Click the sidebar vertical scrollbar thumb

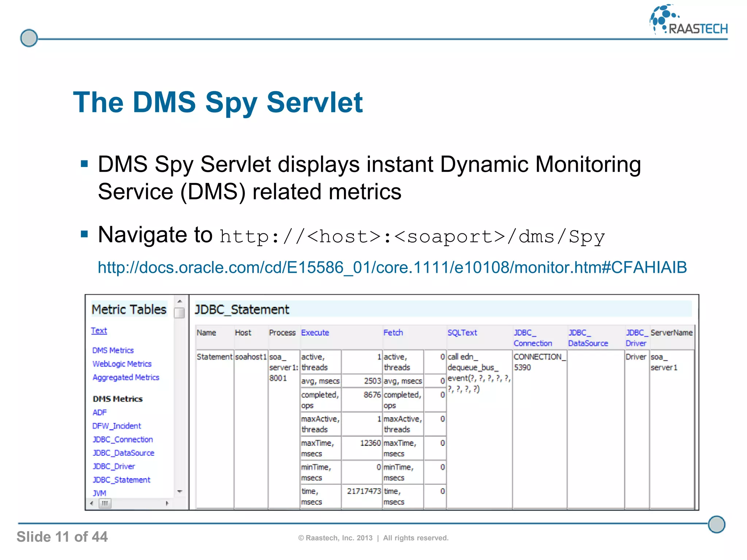pyautogui.click(x=179, y=313)
